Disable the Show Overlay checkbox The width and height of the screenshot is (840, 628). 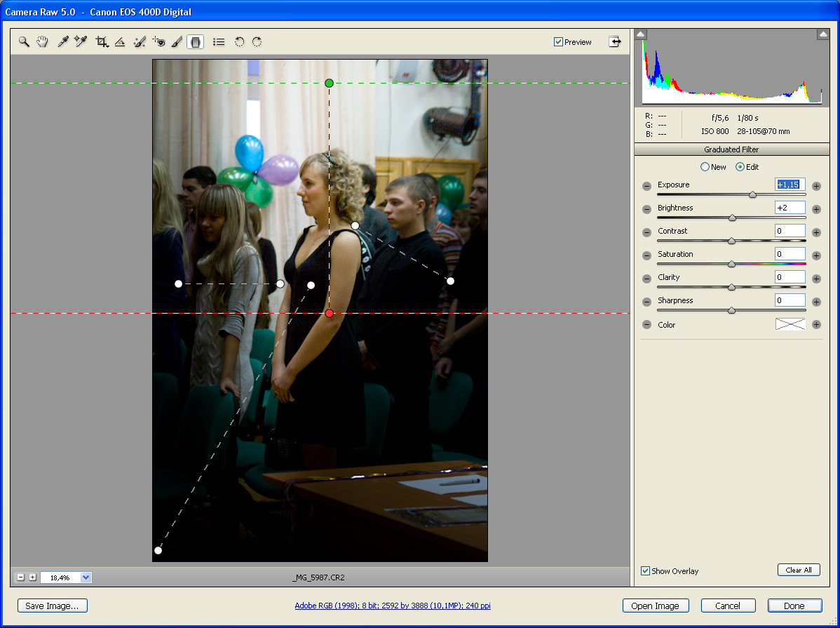tap(645, 571)
